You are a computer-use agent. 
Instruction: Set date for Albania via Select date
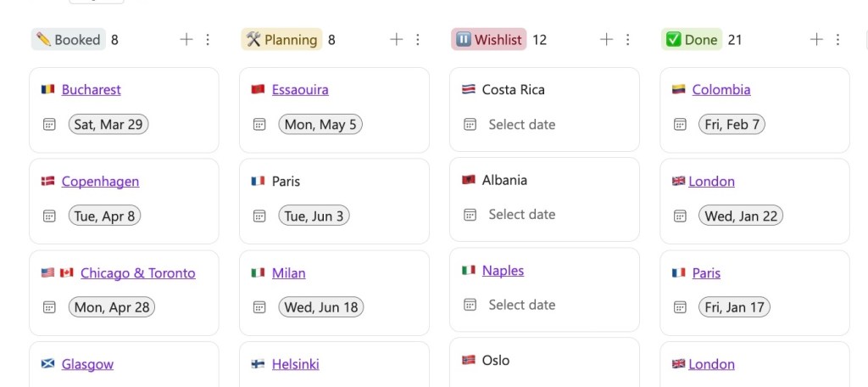tap(521, 215)
